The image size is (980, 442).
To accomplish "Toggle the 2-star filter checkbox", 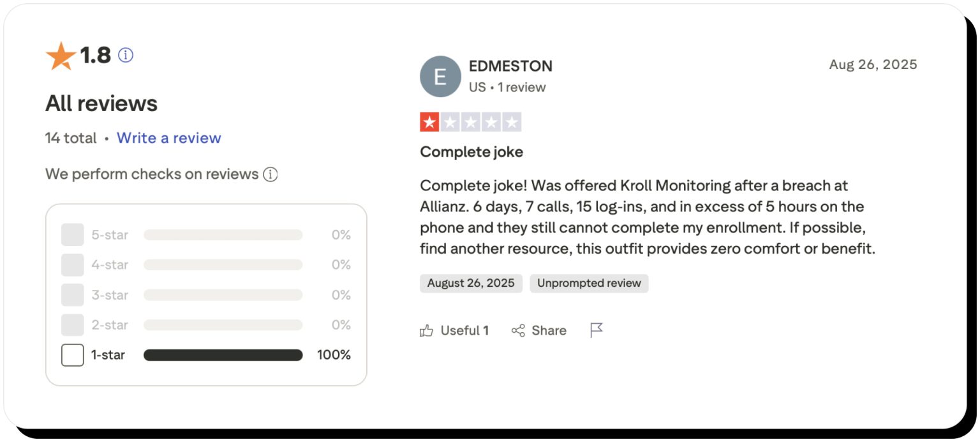I will (73, 325).
